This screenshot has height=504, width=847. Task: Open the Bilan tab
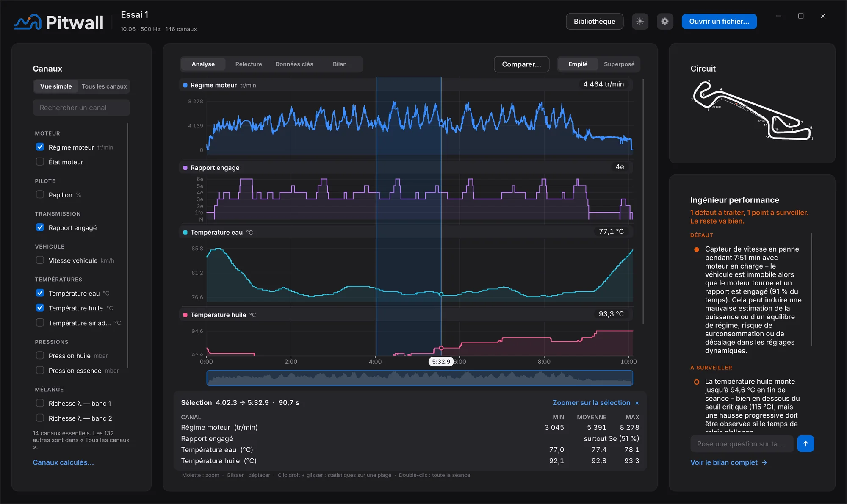tap(340, 64)
